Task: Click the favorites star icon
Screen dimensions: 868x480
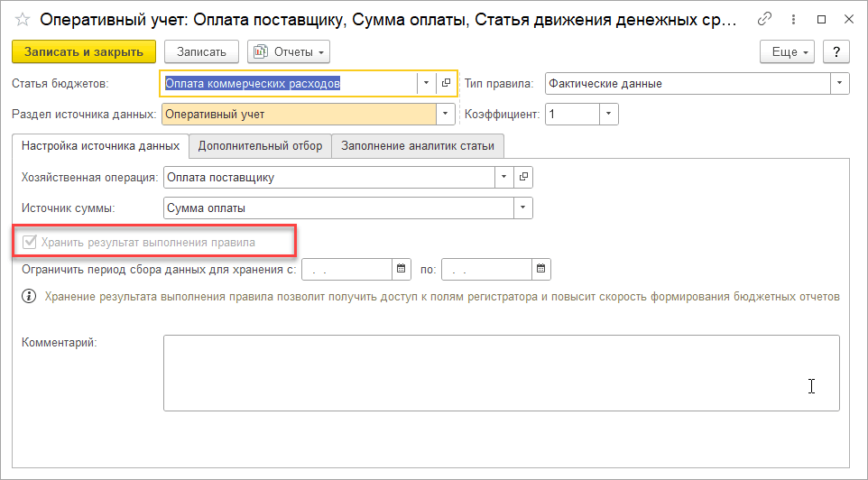Action: pos(23,18)
